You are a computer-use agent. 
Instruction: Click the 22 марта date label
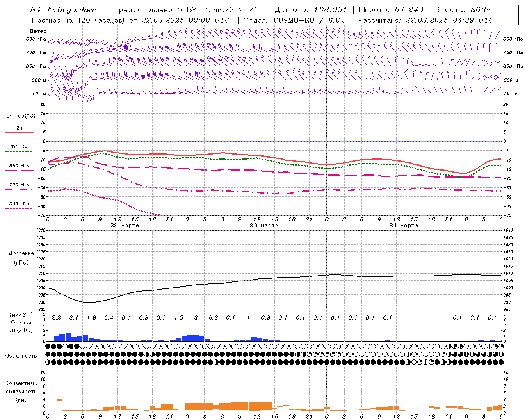click(125, 226)
